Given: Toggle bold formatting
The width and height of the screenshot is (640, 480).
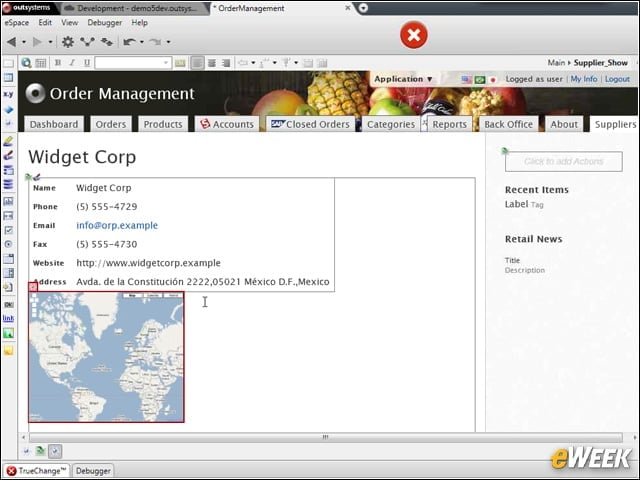Looking at the screenshot, I should (58, 63).
